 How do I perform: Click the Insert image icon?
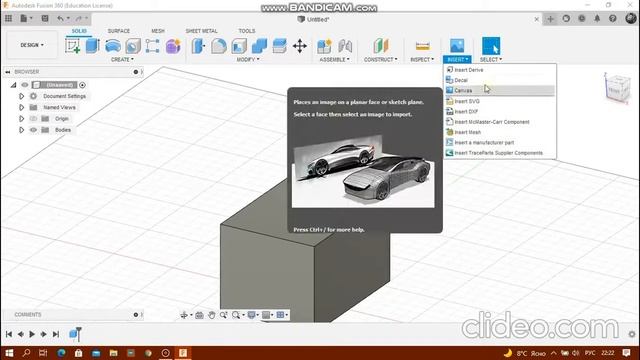pyautogui.click(x=457, y=46)
